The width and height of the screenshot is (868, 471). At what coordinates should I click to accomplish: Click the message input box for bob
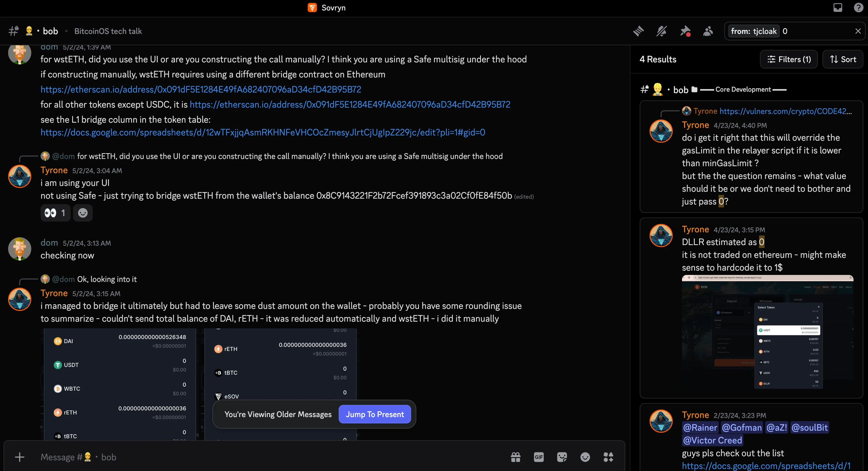(x=269, y=457)
